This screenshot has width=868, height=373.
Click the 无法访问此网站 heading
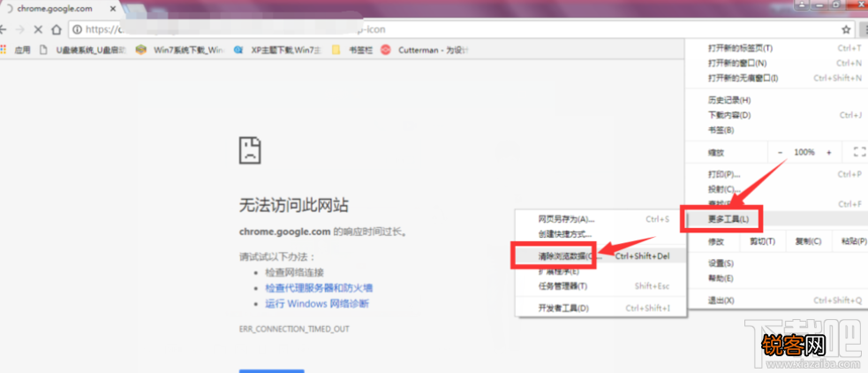[x=294, y=206]
